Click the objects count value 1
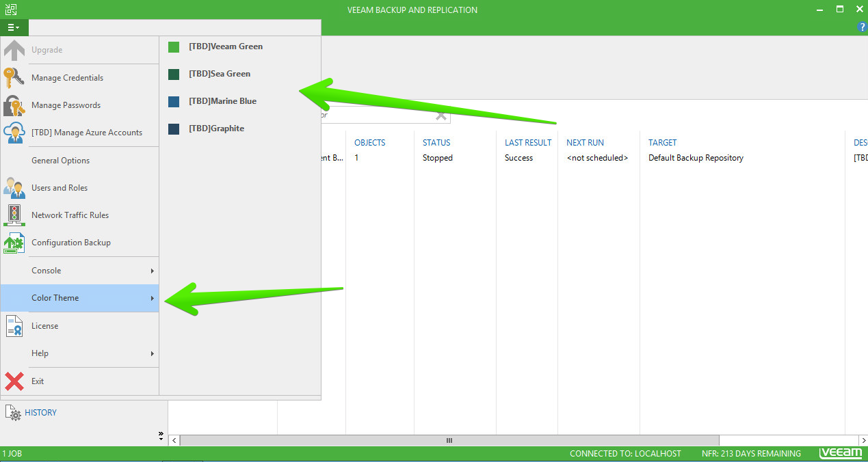This screenshot has height=462, width=868. [x=356, y=158]
